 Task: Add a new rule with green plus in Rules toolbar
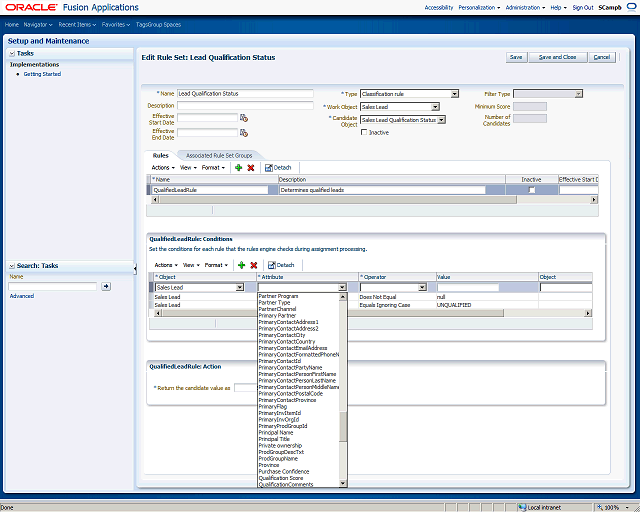click(239, 167)
